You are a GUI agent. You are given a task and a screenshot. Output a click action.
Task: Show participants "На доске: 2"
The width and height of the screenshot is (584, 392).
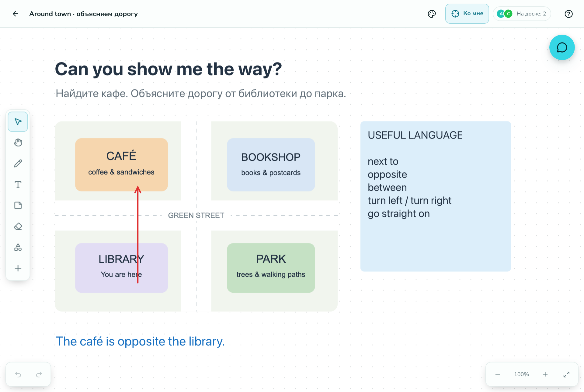pyautogui.click(x=522, y=14)
